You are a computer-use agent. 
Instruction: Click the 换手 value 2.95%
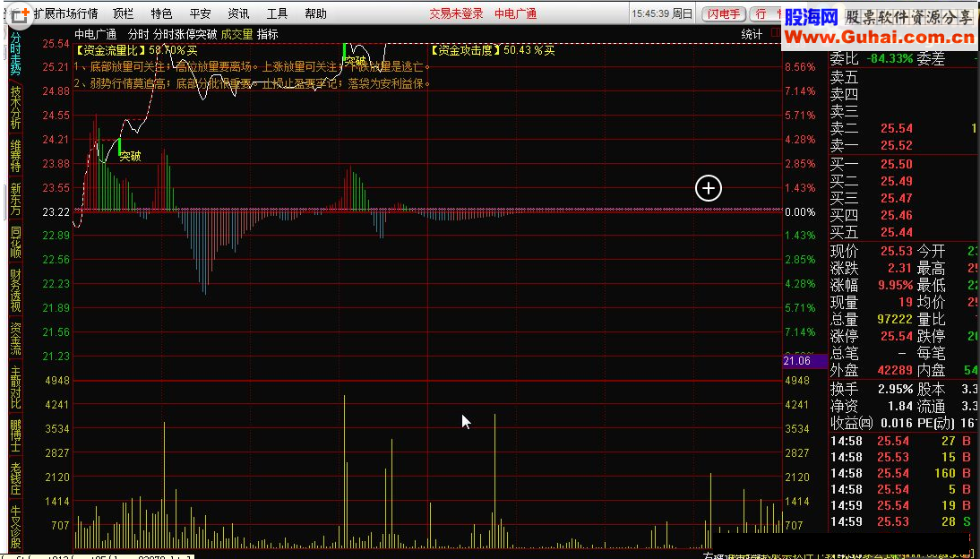894,389
